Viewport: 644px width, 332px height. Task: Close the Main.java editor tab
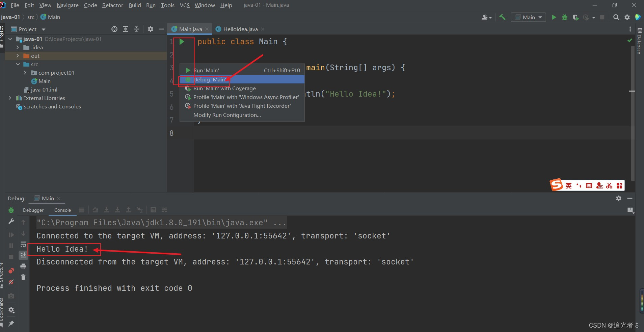[207, 29]
